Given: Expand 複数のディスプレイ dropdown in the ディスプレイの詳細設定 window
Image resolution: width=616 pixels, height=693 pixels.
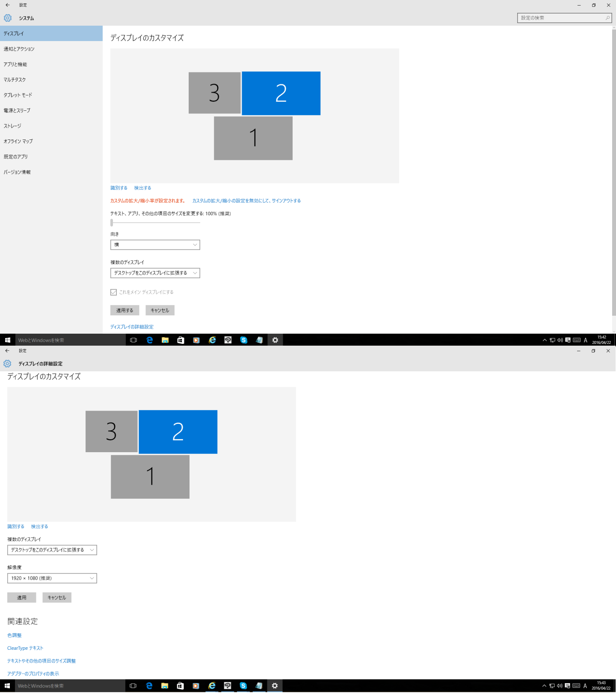Looking at the screenshot, I should point(52,550).
